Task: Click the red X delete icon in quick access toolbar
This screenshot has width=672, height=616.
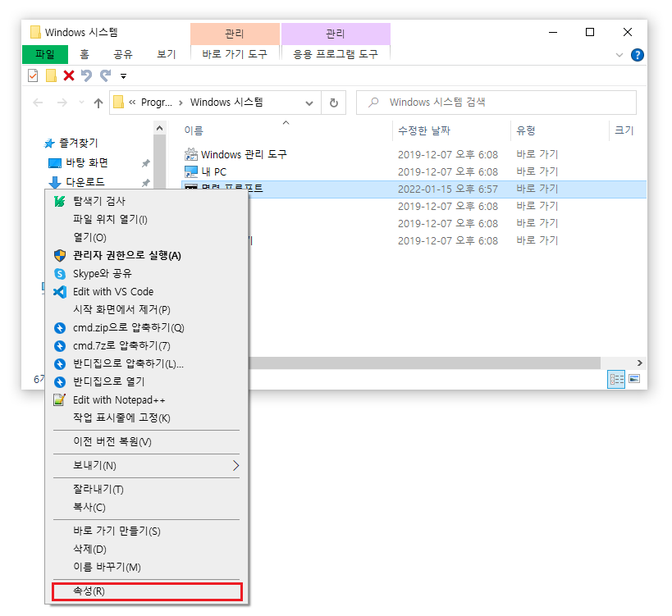Action: click(69, 75)
